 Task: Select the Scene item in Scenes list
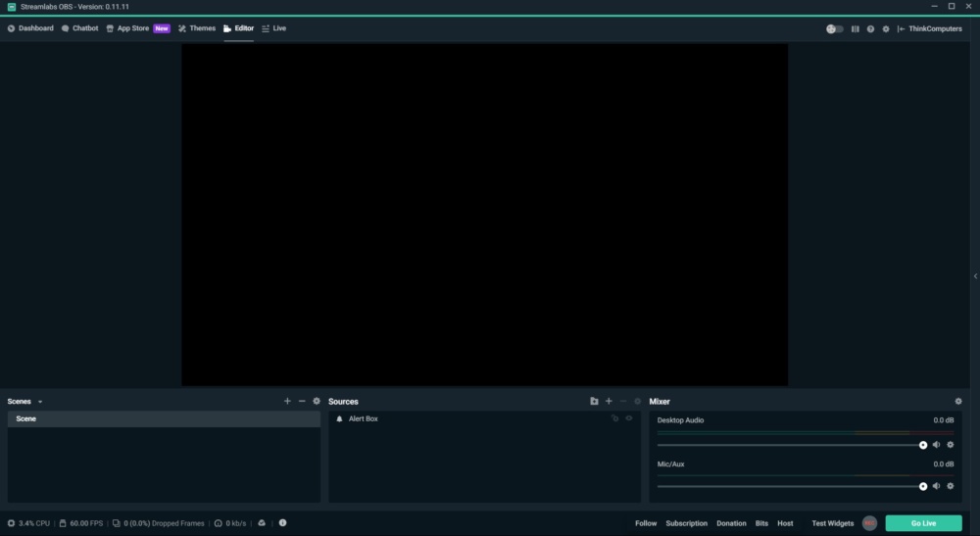point(164,418)
